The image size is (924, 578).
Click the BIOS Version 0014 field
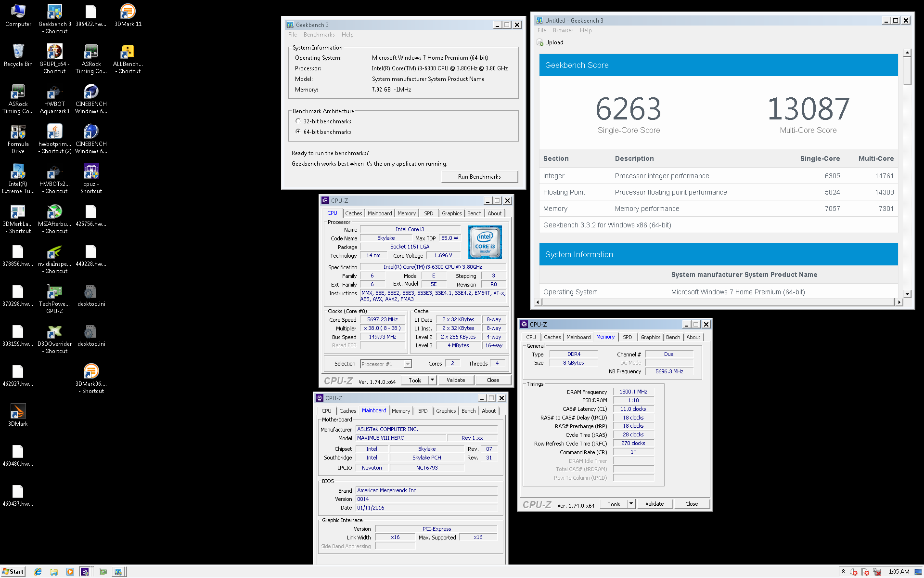pos(426,499)
